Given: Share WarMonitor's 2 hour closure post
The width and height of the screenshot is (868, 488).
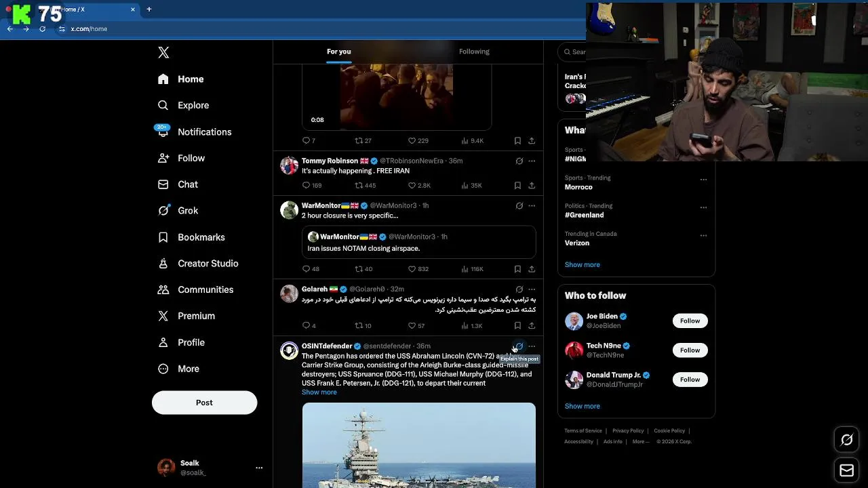Looking at the screenshot, I should (532, 269).
